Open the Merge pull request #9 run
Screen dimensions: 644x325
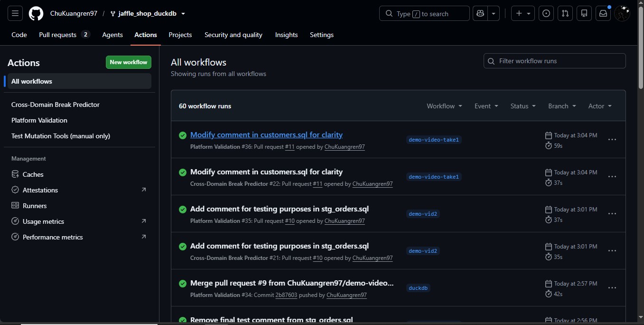[x=292, y=283]
